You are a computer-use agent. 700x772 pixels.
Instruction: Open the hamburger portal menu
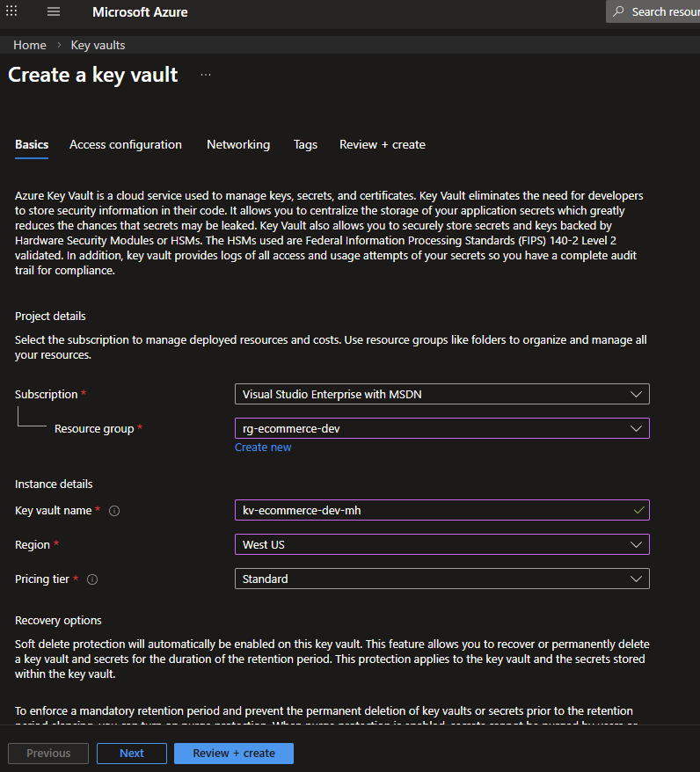(x=54, y=12)
